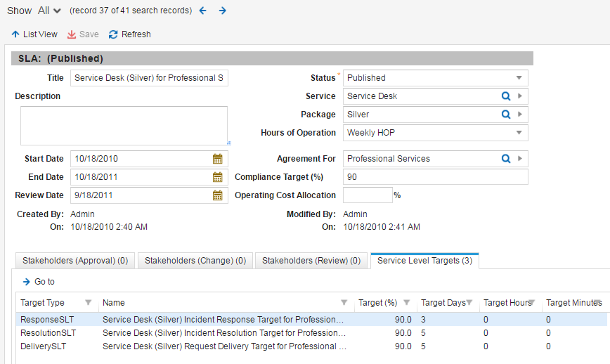Open the Review Date calendar picker
This screenshot has height=364, width=610.
[x=218, y=195]
